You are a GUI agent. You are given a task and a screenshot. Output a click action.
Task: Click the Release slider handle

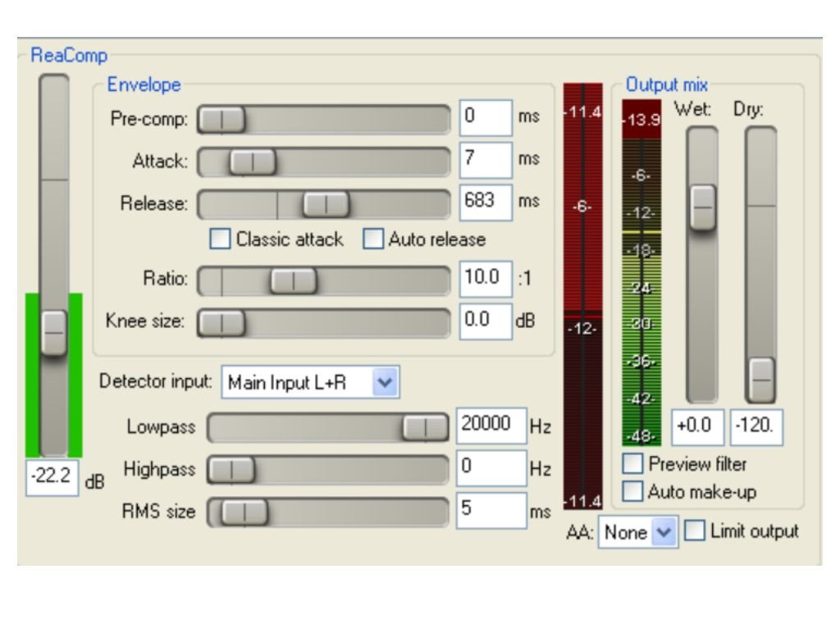pyautogui.click(x=326, y=203)
